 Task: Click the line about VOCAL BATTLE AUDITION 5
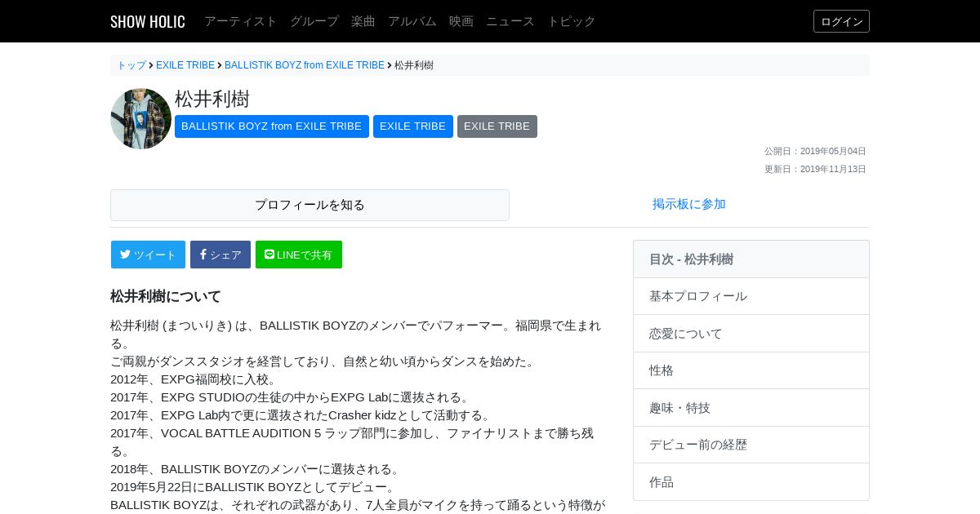click(x=352, y=441)
